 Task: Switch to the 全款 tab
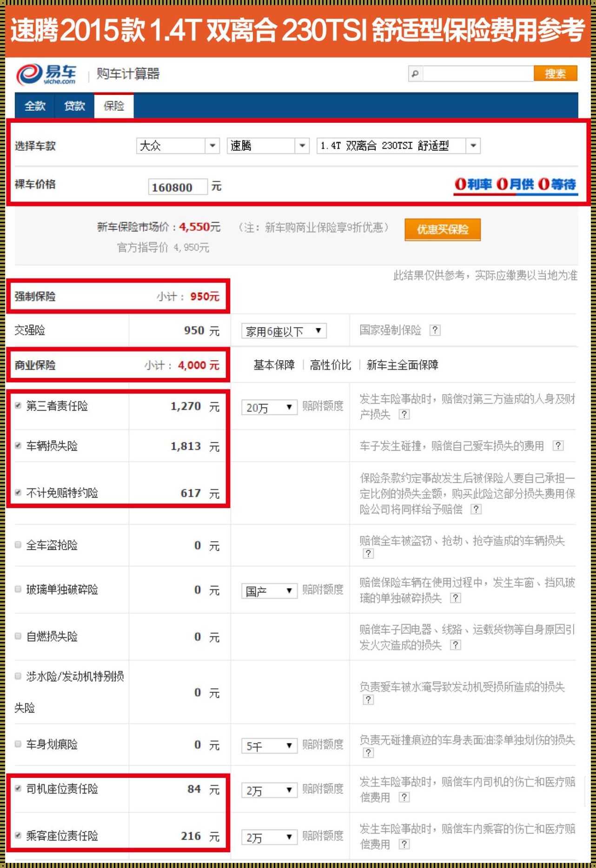pyautogui.click(x=35, y=106)
